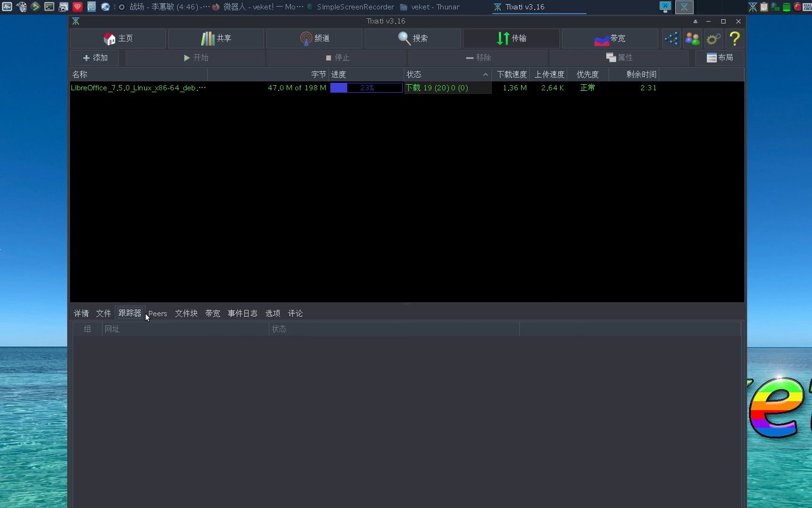Switch to the Peers tab

coord(158,314)
